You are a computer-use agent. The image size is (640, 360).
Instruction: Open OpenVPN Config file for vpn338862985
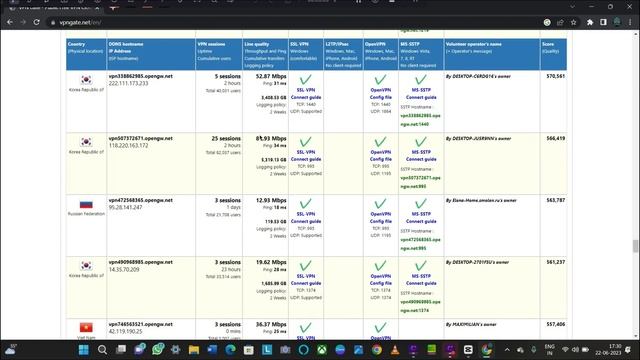tap(380, 93)
